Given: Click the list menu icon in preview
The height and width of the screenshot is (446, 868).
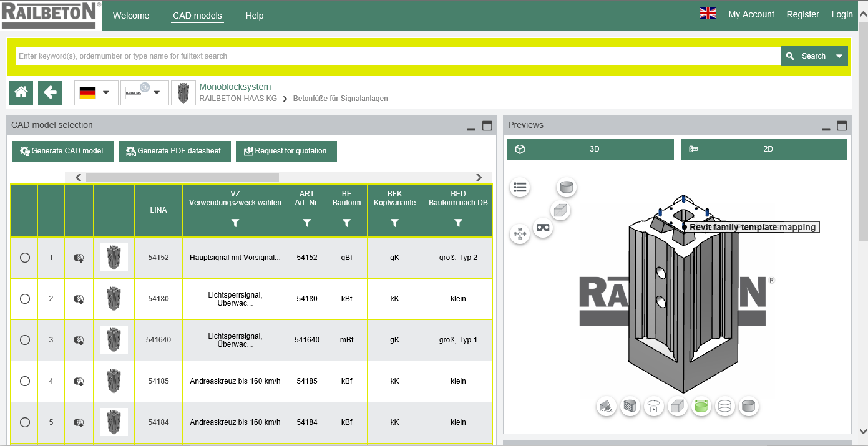Looking at the screenshot, I should click(520, 187).
